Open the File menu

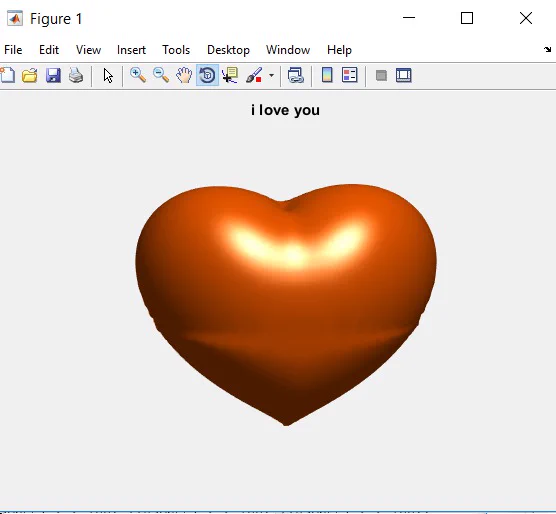(13, 50)
